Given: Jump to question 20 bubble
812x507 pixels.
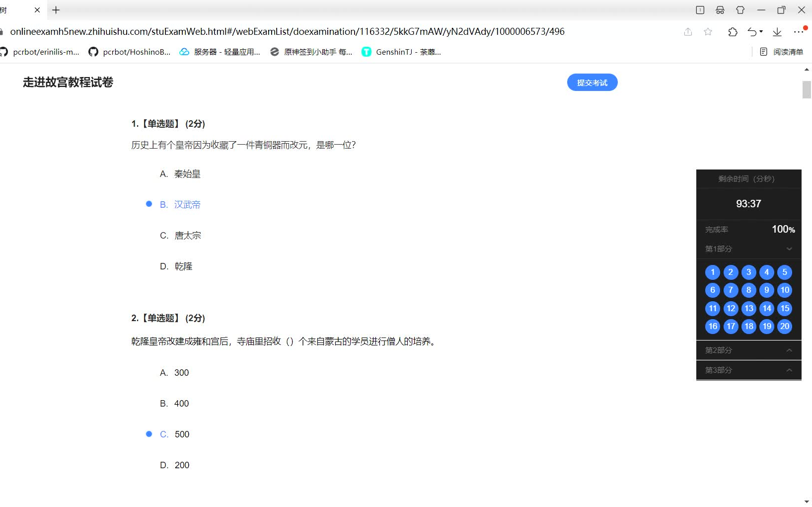Looking at the screenshot, I should [x=785, y=327].
